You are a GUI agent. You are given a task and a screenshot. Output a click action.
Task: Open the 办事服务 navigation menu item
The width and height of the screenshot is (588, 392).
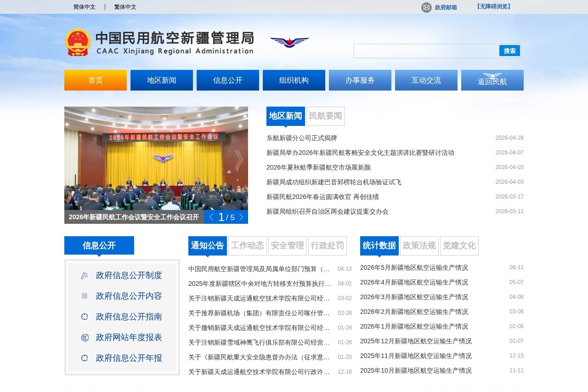(x=360, y=80)
